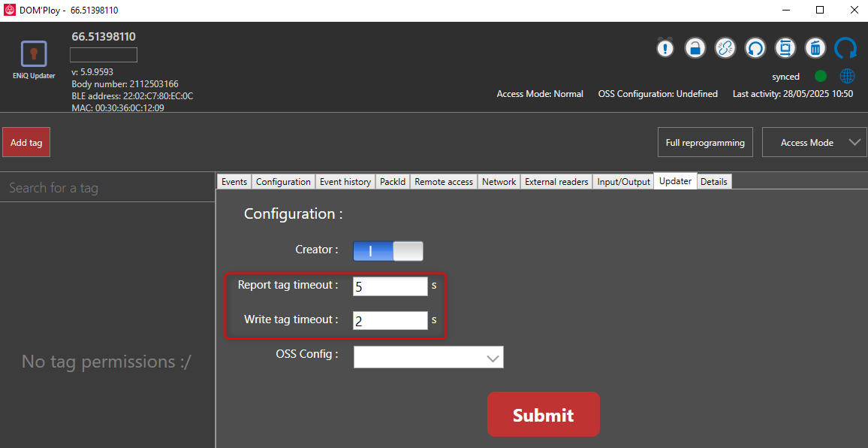The height and width of the screenshot is (448, 868).
Task: Click the large blue refresh arrow
Action: (846, 48)
